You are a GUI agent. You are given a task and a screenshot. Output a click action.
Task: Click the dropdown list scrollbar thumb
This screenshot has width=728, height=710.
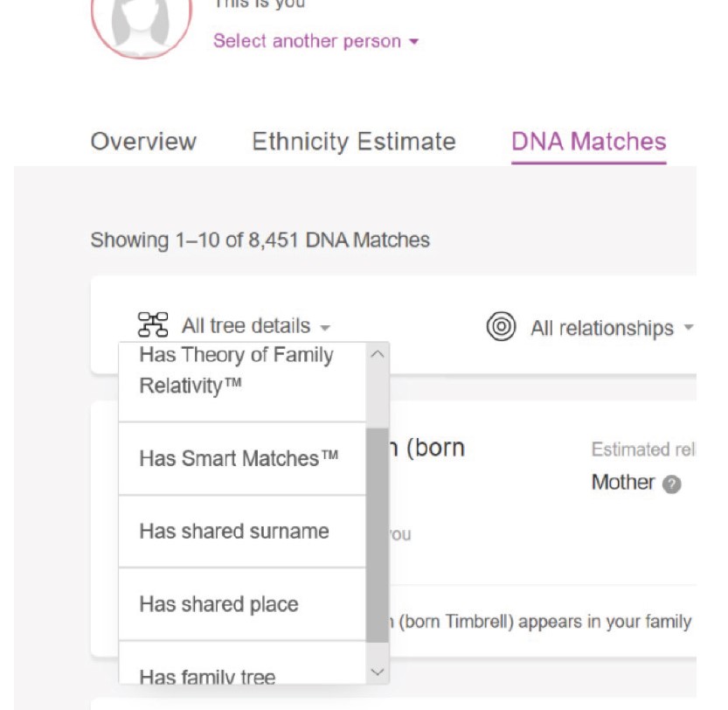click(377, 533)
